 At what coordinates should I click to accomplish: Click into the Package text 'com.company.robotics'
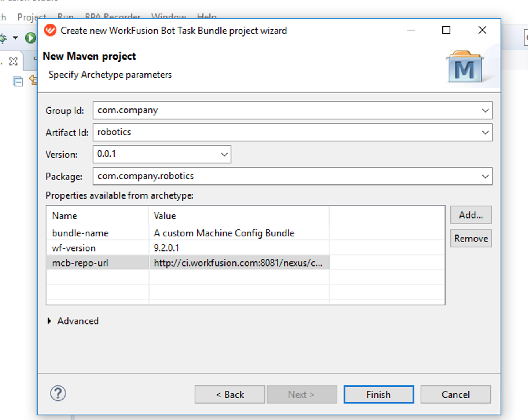pyautogui.click(x=146, y=176)
